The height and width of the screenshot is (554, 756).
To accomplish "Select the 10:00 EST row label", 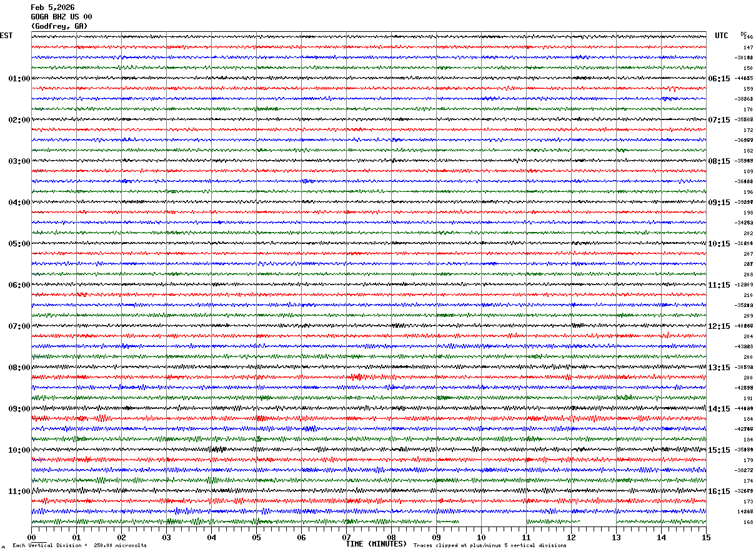I will [x=19, y=450].
